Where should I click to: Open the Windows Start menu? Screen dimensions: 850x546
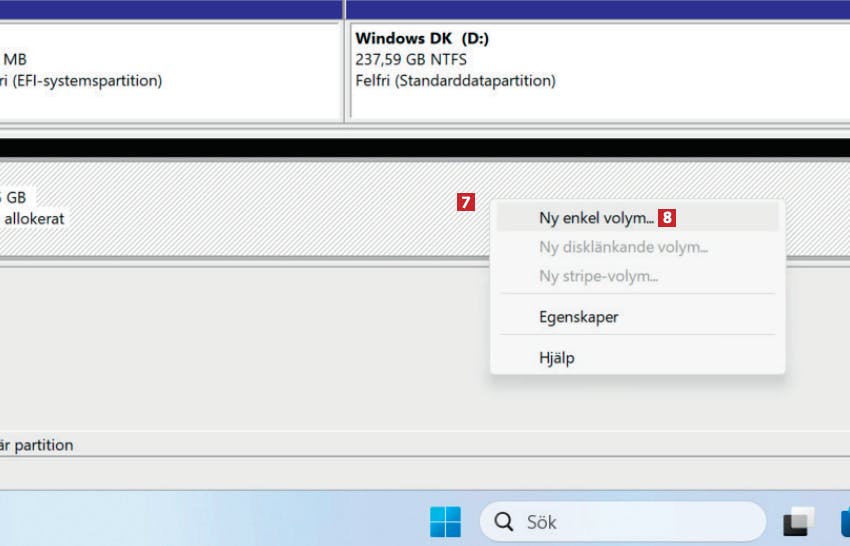445,521
